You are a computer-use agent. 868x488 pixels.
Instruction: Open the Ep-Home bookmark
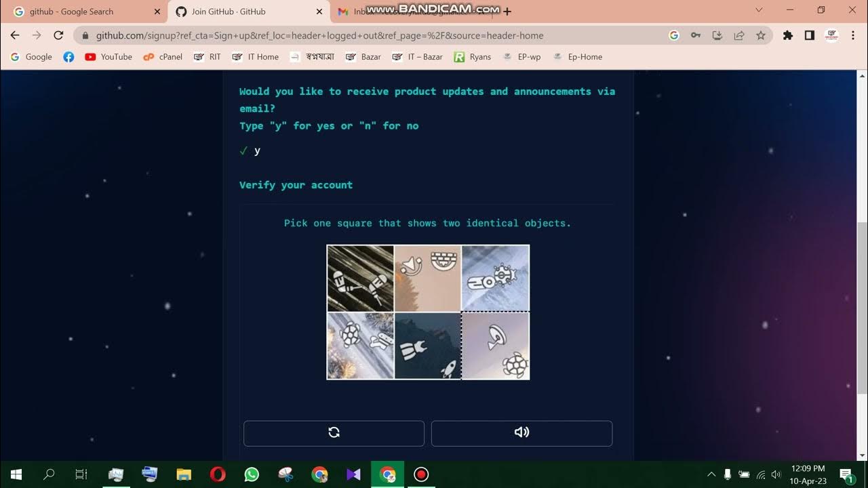coord(577,57)
